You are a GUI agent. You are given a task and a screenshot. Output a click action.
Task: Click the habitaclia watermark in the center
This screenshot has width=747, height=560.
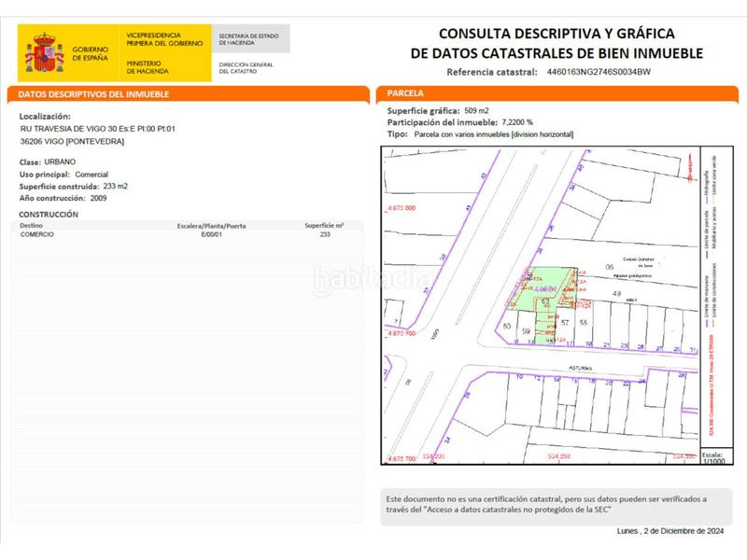pyautogui.click(x=373, y=277)
